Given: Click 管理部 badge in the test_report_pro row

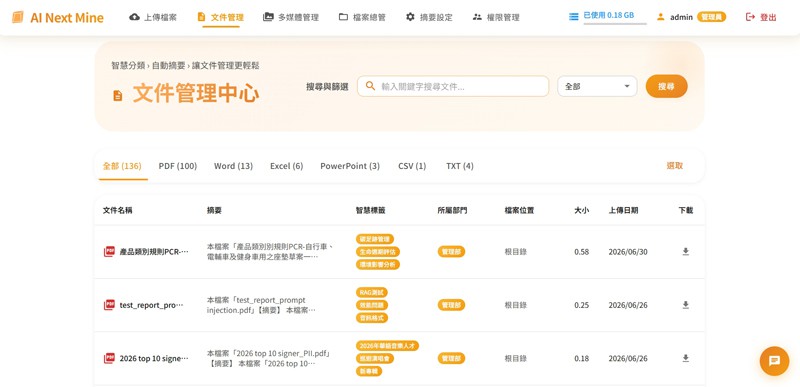Looking at the screenshot, I should click(x=451, y=305).
